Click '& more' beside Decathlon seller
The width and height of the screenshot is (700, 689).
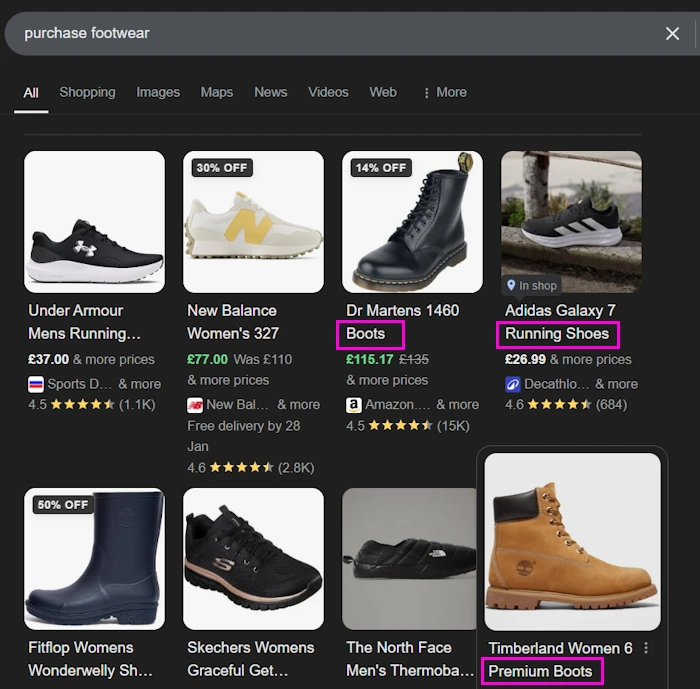pos(617,384)
